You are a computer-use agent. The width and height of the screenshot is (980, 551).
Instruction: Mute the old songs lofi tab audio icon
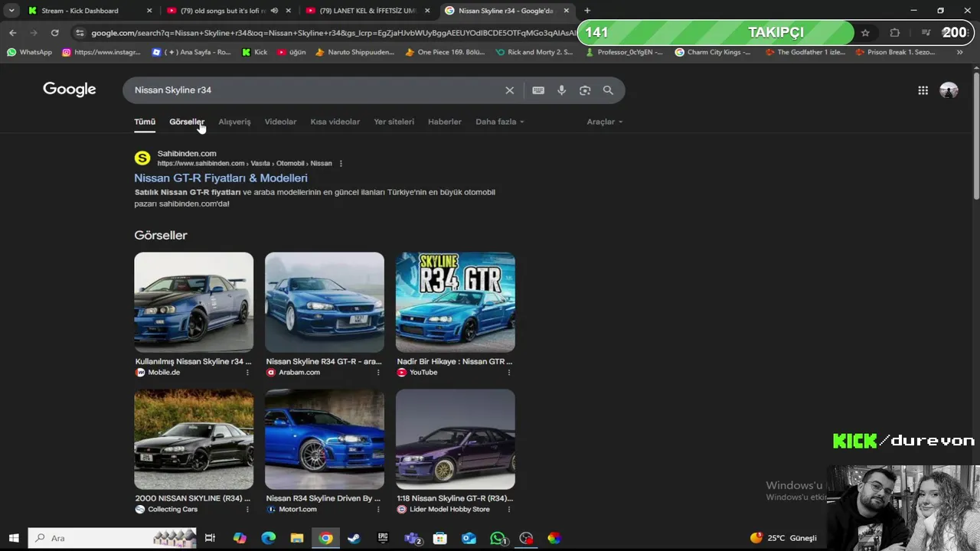[274, 11]
